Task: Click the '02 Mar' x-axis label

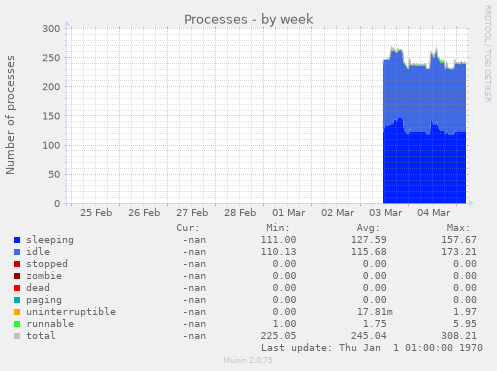Action: pyautogui.click(x=337, y=213)
